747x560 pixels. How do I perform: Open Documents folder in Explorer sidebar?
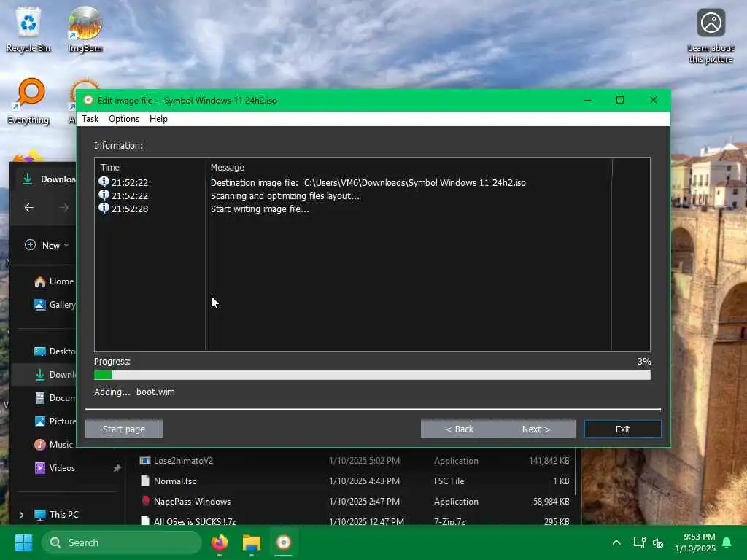pos(55,397)
